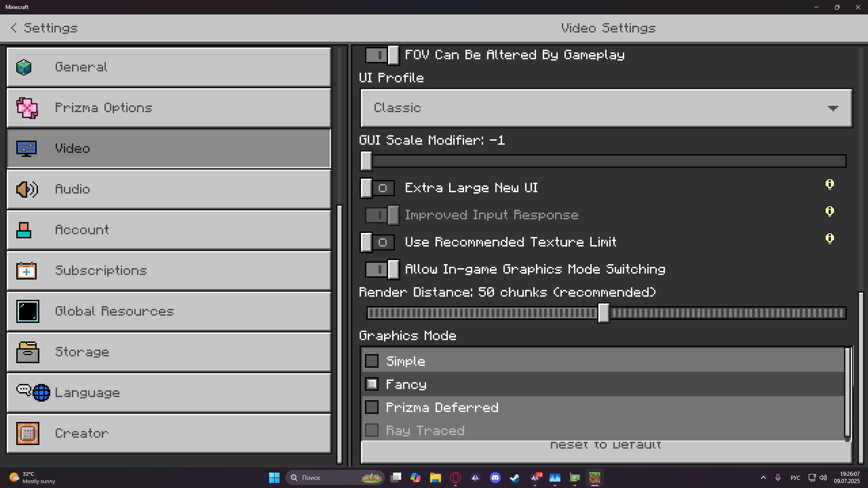The height and width of the screenshot is (488, 868).
Task: Click the microphone tray icon
Action: [778, 478]
